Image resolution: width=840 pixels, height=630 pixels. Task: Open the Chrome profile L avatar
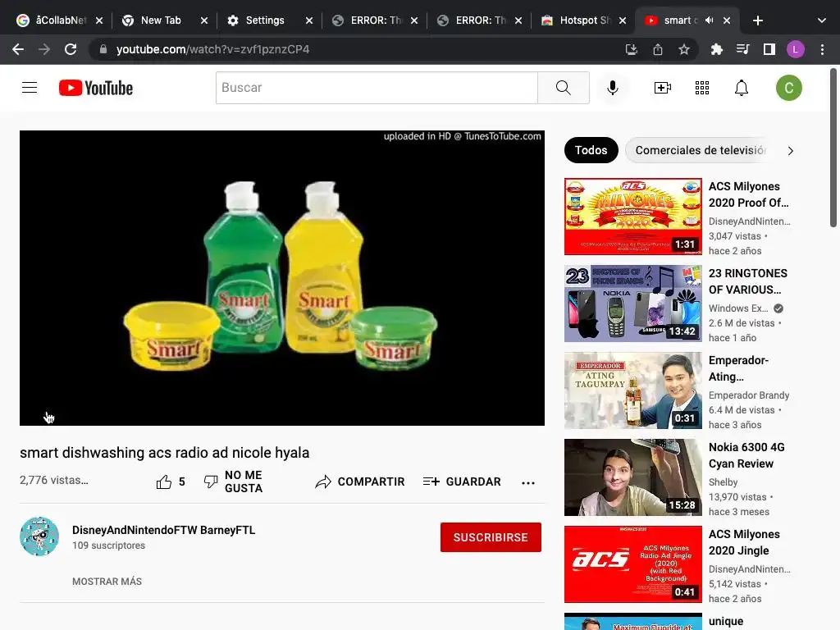pyautogui.click(x=795, y=49)
